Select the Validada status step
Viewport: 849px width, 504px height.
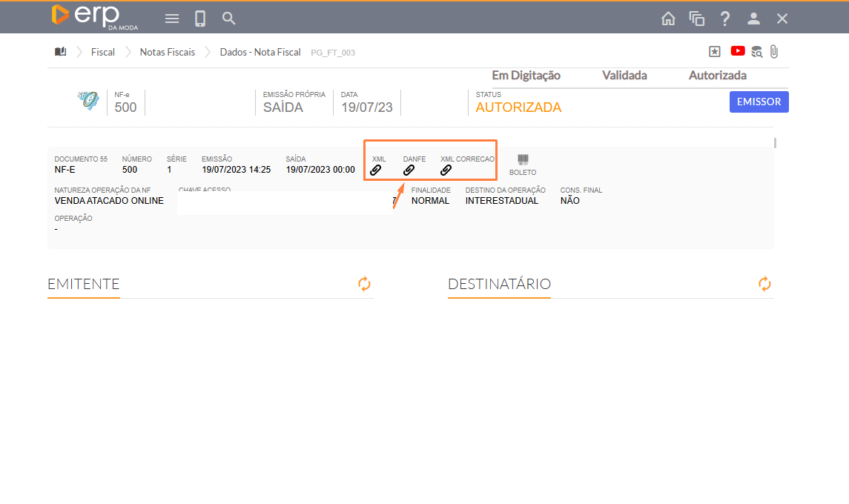click(x=624, y=76)
